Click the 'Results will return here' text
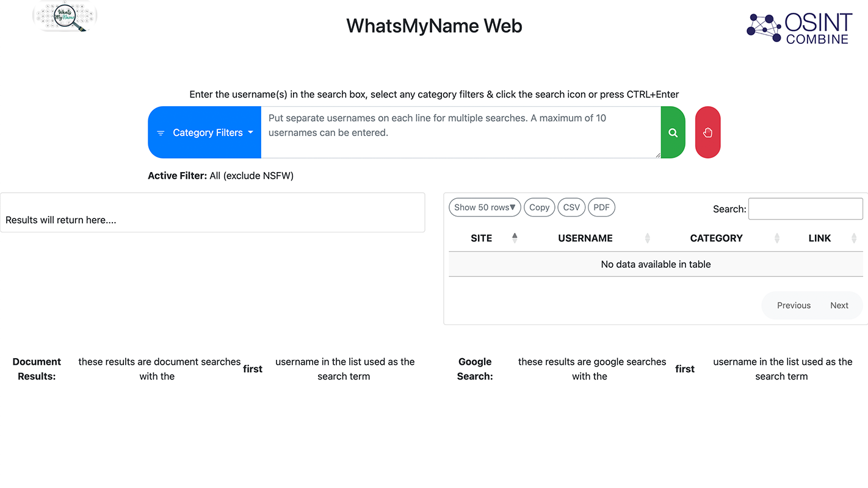 [x=60, y=220]
